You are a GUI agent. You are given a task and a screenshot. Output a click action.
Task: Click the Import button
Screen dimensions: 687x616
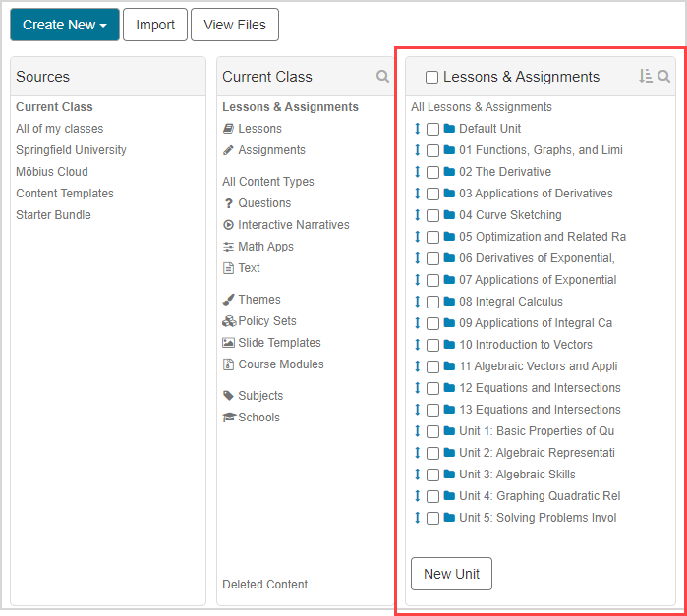[155, 25]
